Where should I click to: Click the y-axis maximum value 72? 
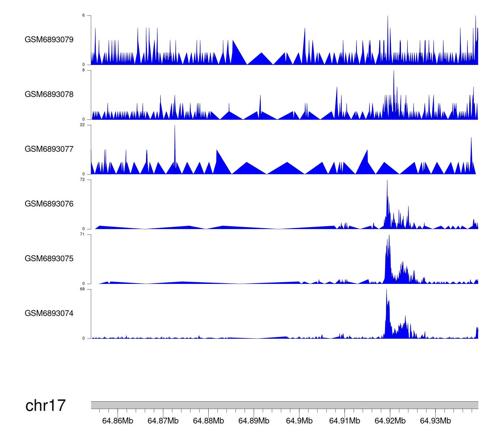82,180
